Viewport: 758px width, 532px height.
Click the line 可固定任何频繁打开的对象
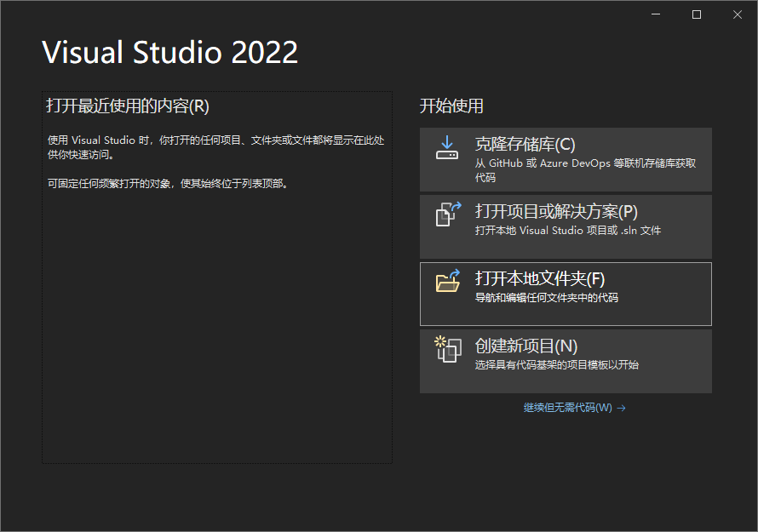tap(169, 184)
